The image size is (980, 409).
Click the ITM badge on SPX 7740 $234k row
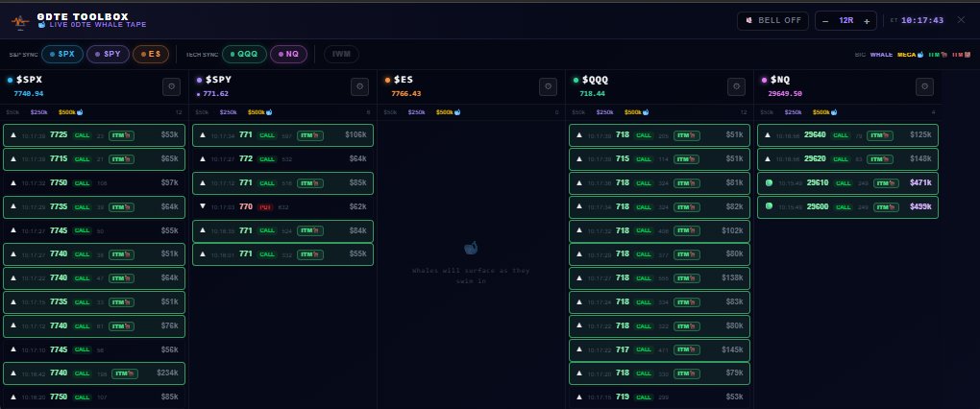[124, 373]
